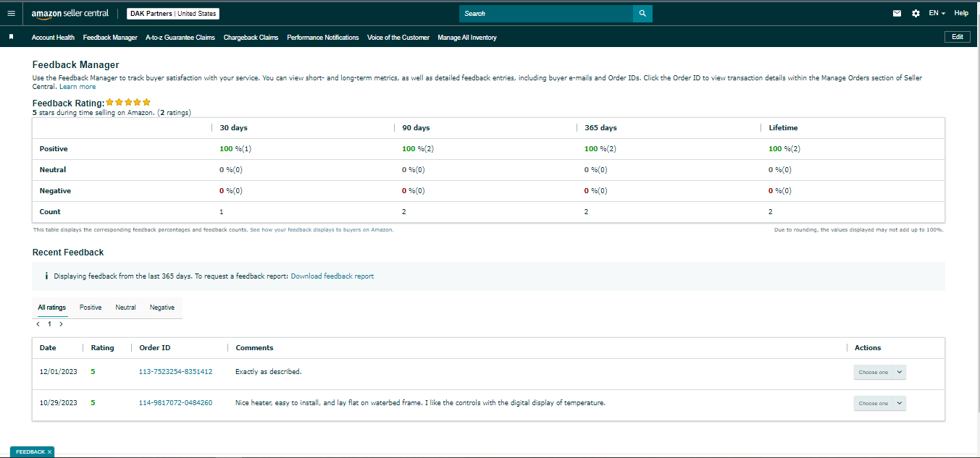Switch to the Neutral tab
The width and height of the screenshot is (980, 458).
coord(125,308)
